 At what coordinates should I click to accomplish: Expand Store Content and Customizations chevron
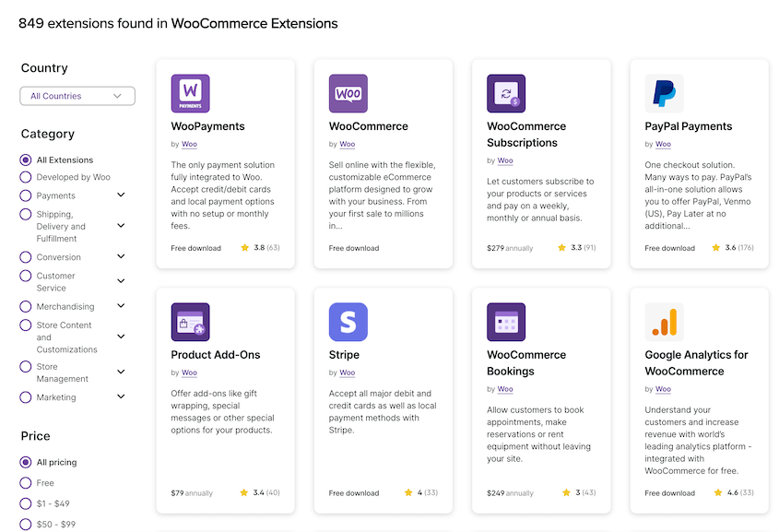coord(121,337)
